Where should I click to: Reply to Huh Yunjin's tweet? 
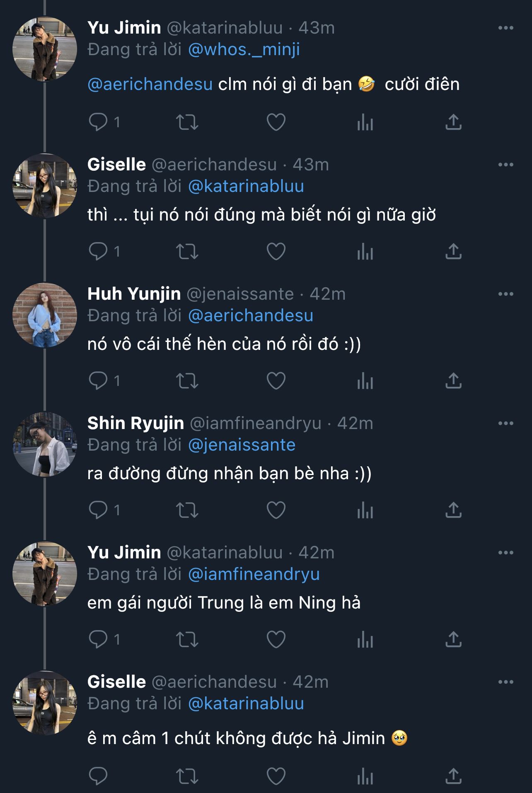(x=98, y=381)
